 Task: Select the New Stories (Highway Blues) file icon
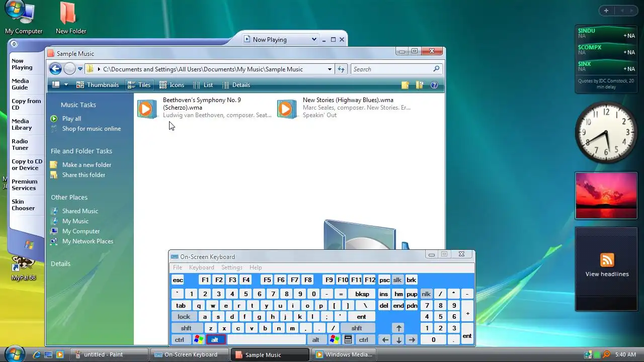tap(287, 109)
